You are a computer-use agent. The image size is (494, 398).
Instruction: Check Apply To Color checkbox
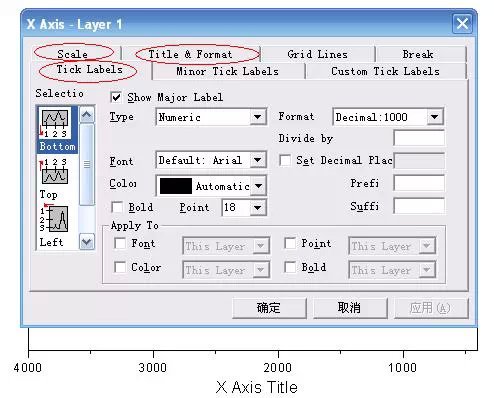pos(120,267)
